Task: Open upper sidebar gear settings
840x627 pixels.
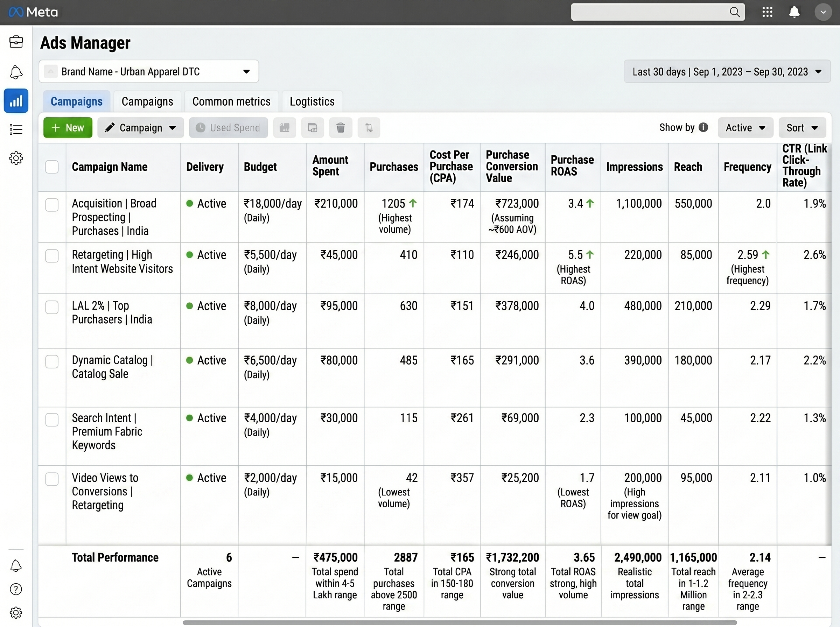Action: [16, 158]
